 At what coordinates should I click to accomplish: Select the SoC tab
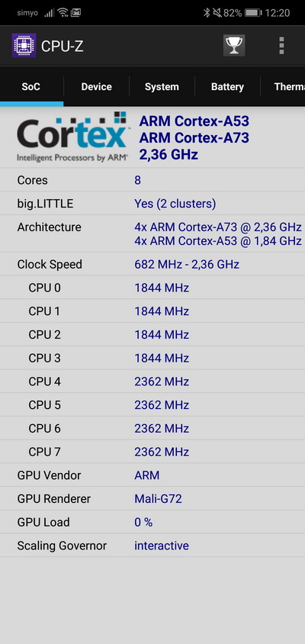[x=31, y=87]
